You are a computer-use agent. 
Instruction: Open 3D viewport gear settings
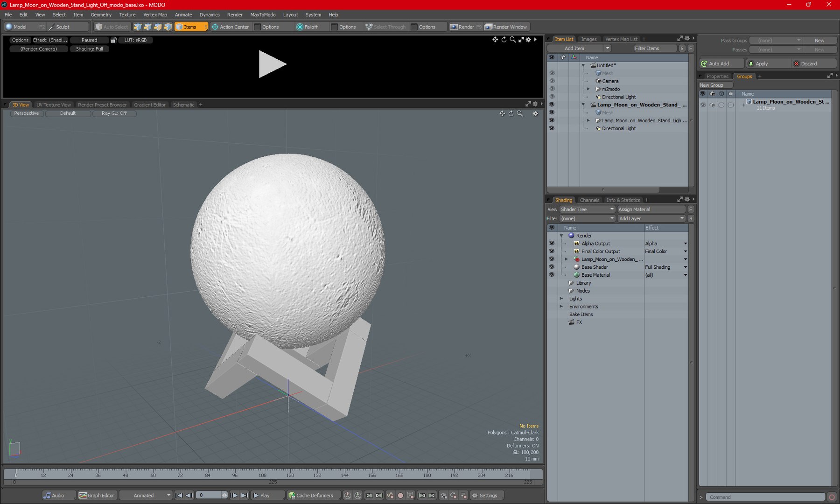coord(535,113)
